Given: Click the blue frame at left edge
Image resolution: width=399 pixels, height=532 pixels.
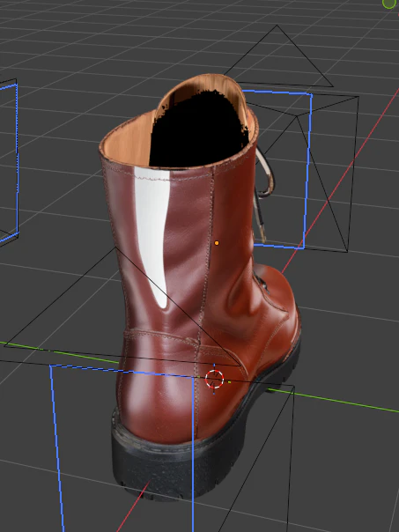Looking at the screenshot, I should 15,163.
